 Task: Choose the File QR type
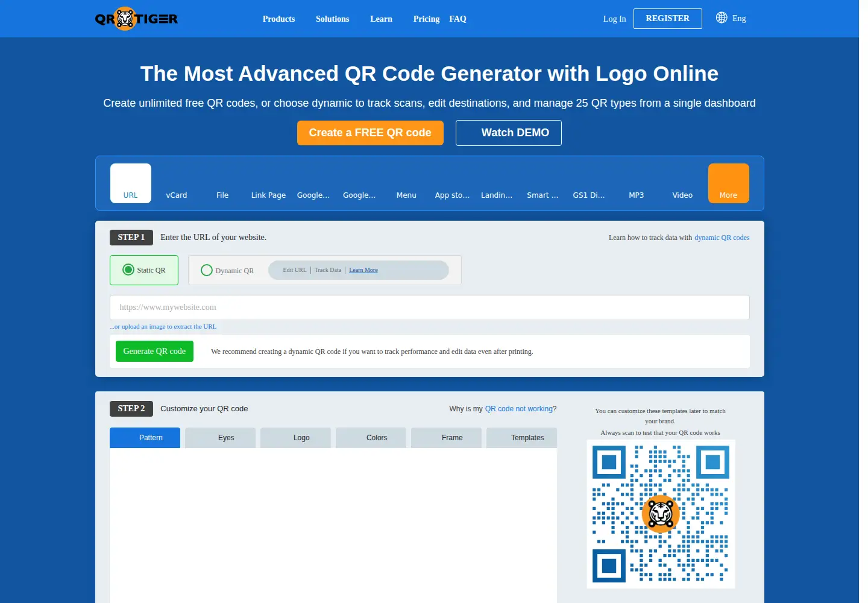222,183
